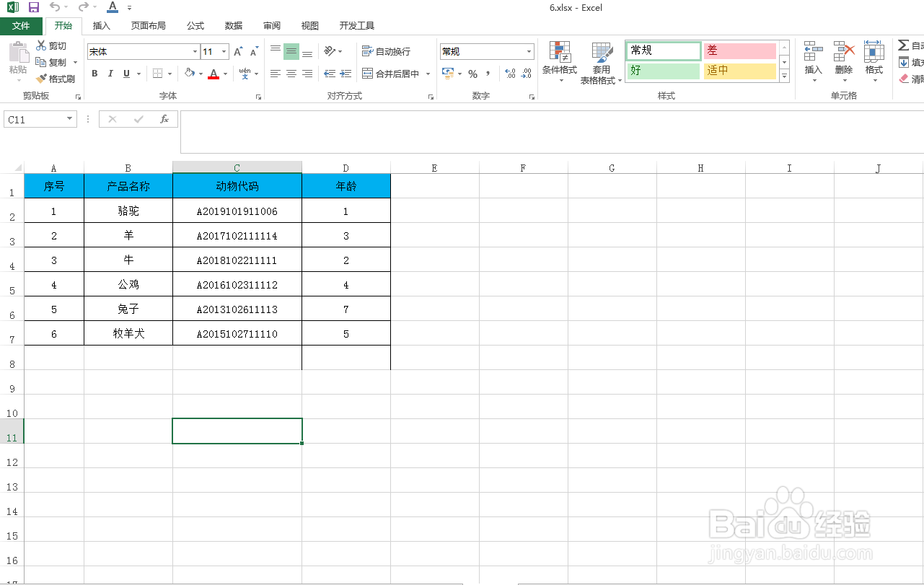Decrease decimal places
Image resolution: width=924 pixels, height=585 pixels.
pos(527,74)
